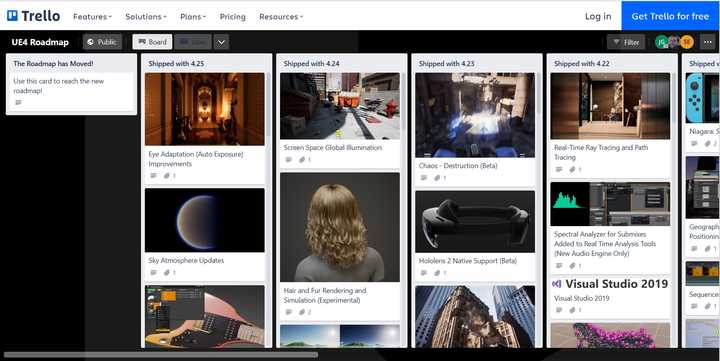
Task: Click comment icon on Roadmap has Moved card
Action: coord(18,102)
